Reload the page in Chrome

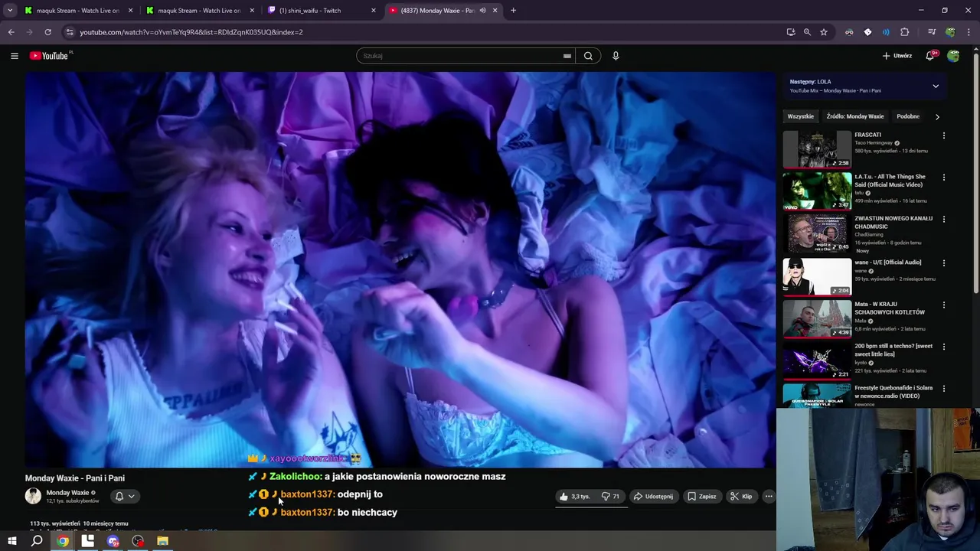(47, 32)
